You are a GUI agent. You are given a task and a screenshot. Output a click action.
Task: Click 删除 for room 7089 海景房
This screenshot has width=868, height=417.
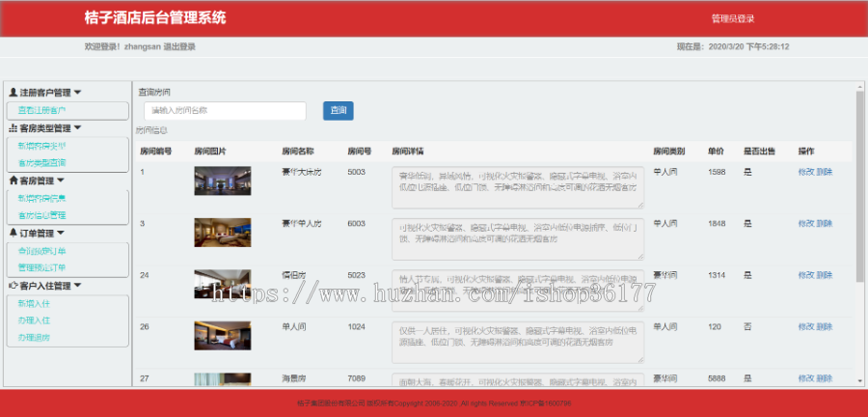(x=825, y=378)
